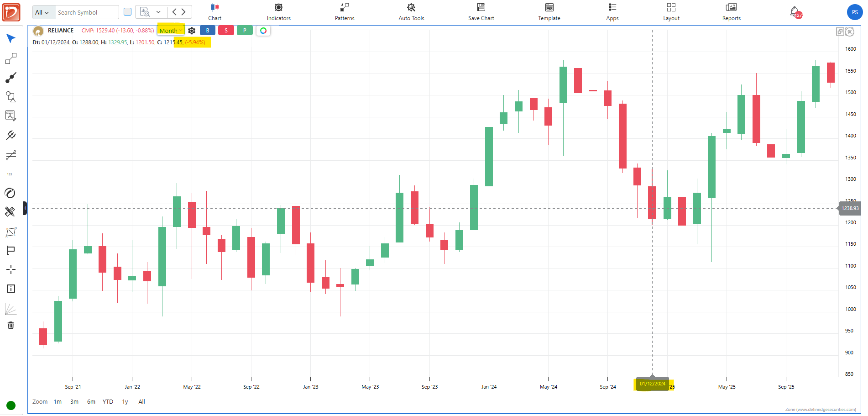This screenshot has height=416, width=868.
Task: Select the flag marker tool
Action: pyautogui.click(x=11, y=250)
